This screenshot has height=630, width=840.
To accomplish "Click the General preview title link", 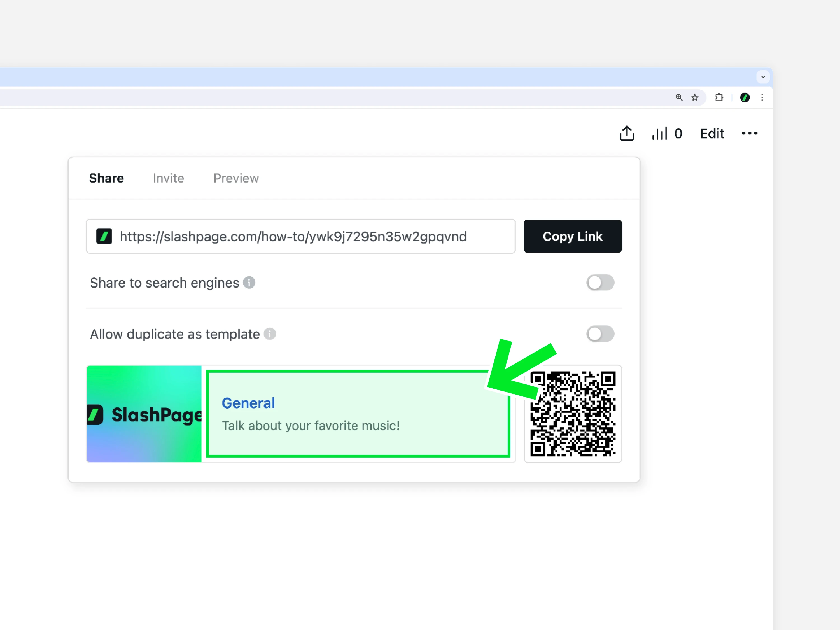I will tap(248, 403).
